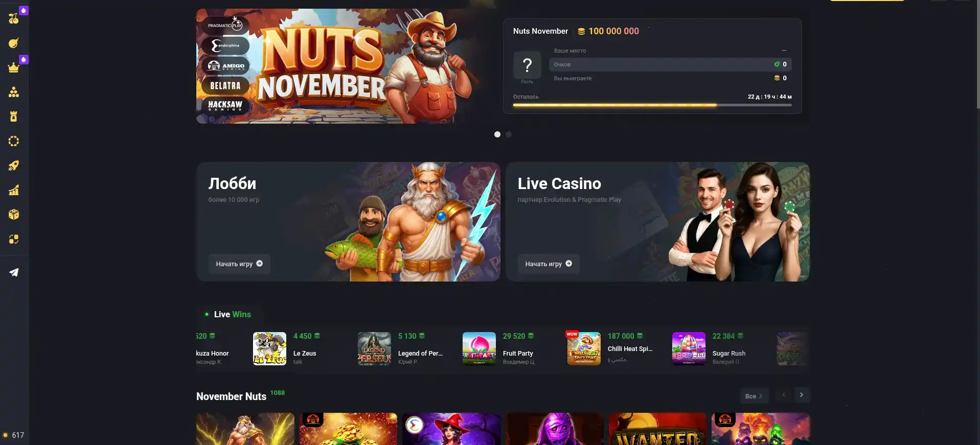Expand all November Nuts games via Все

[754, 396]
